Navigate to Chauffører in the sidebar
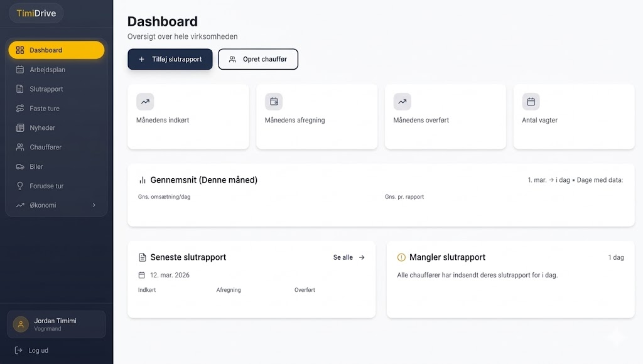643x364 pixels. (56, 147)
